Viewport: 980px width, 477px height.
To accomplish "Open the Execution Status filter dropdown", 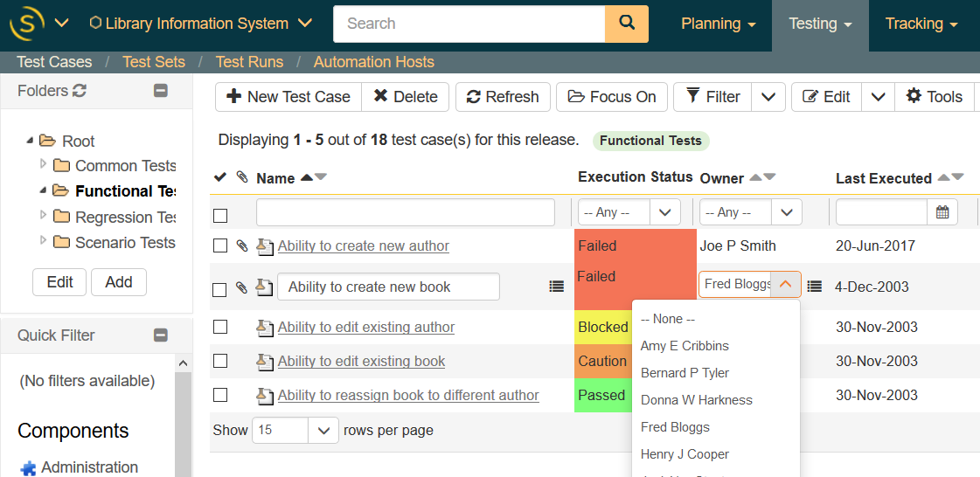I will tap(665, 212).
